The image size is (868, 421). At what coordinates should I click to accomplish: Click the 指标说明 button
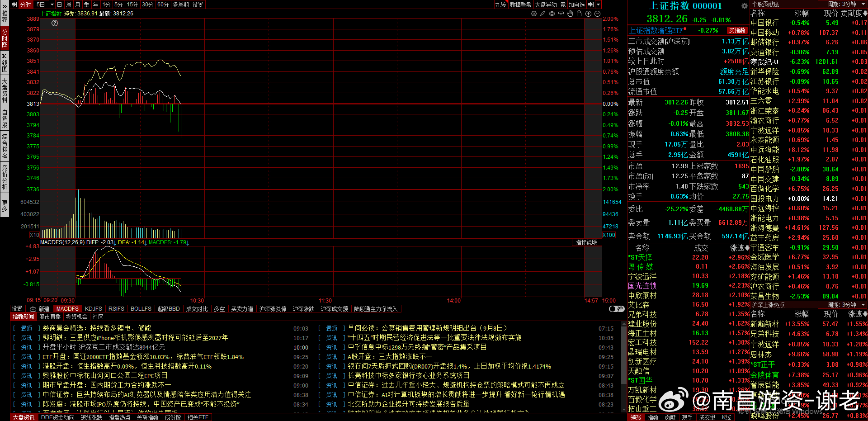[x=586, y=242]
